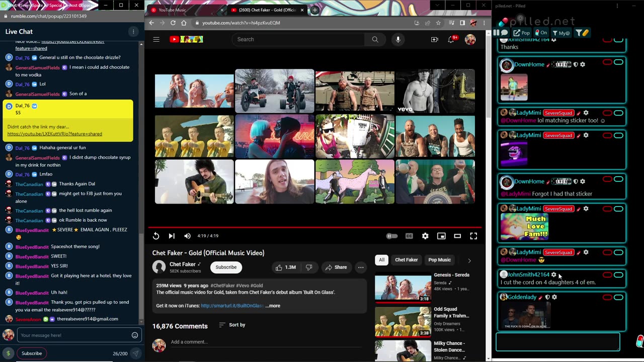Screen dimensions: 644x362
Task: Go back in the browser
Action: click(x=151, y=23)
